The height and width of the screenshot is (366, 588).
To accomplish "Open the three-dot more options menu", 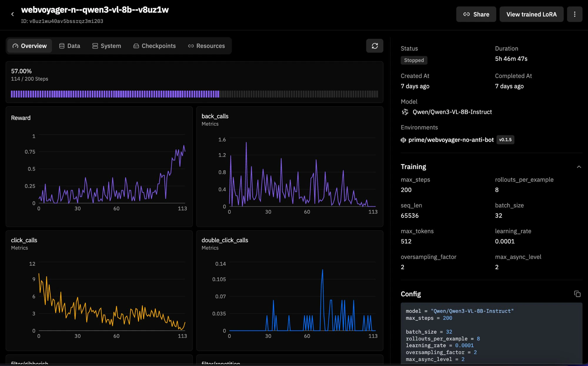I will (574, 14).
